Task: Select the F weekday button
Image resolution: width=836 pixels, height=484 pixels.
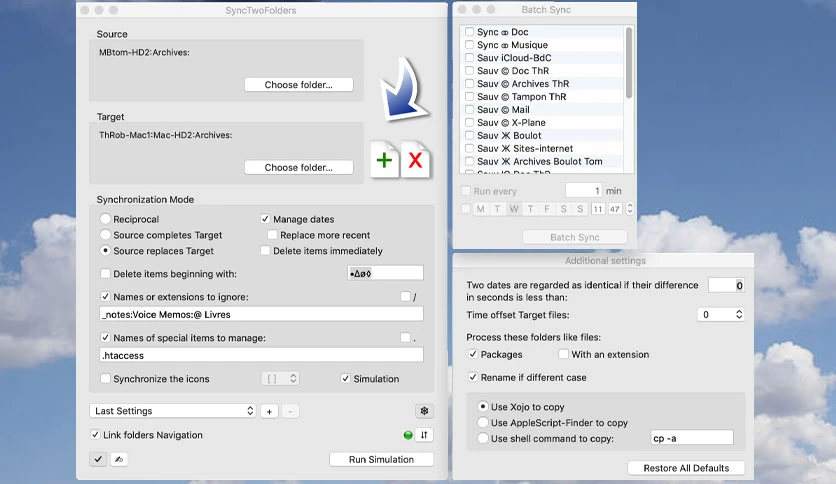Action: tap(547, 209)
